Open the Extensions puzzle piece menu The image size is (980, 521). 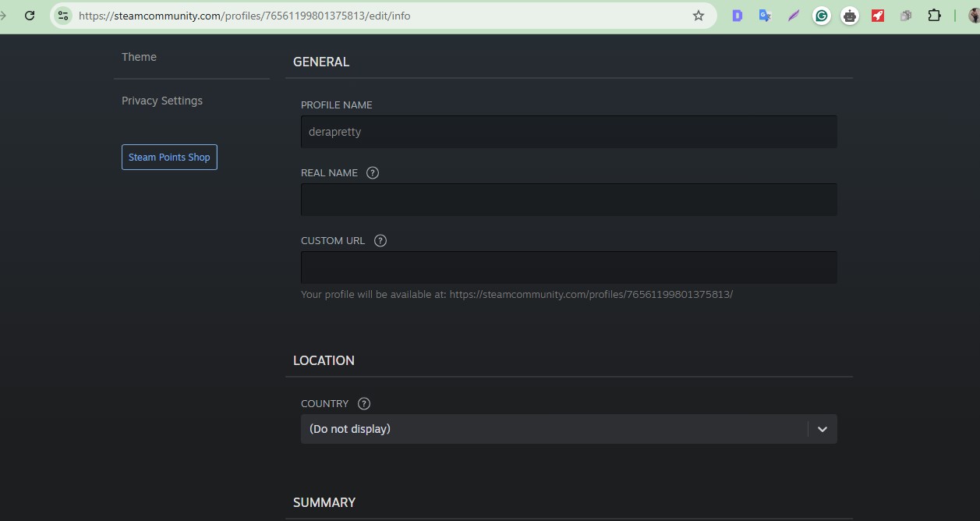click(x=934, y=16)
